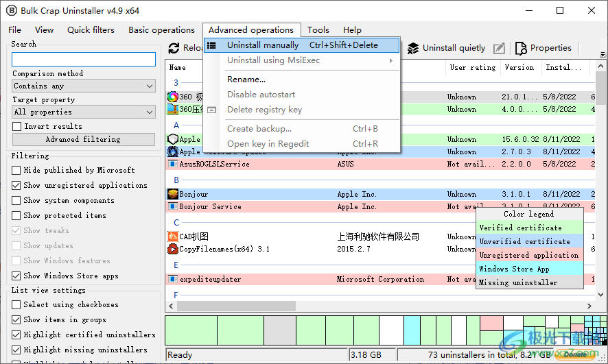Collapse the group 3 header
The image size is (608, 364).
tap(176, 83)
